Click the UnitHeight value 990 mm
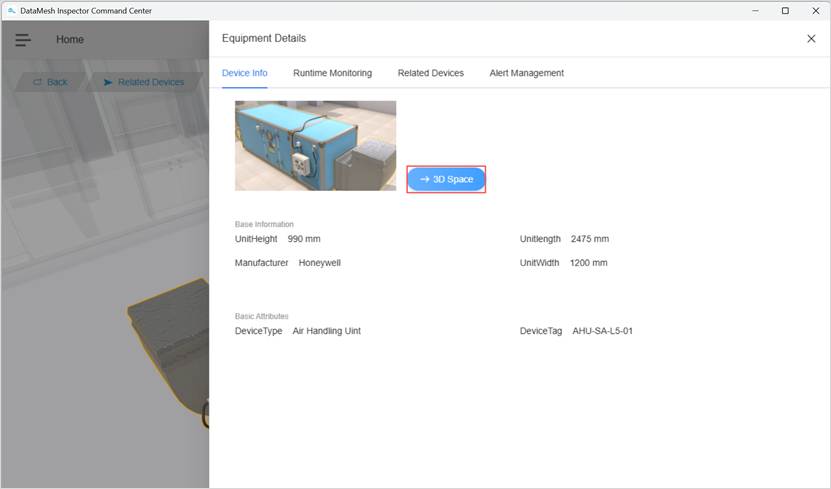831x489 pixels. (x=304, y=239)
